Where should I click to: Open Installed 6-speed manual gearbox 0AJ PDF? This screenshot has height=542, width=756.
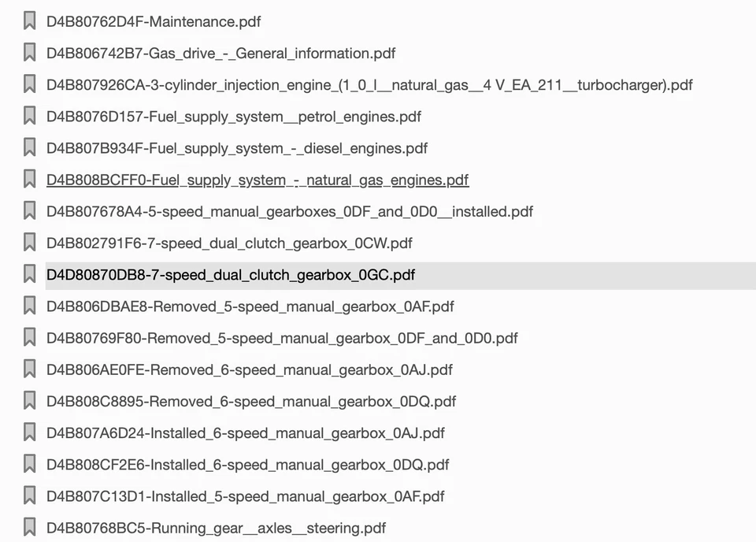point(246,433)
